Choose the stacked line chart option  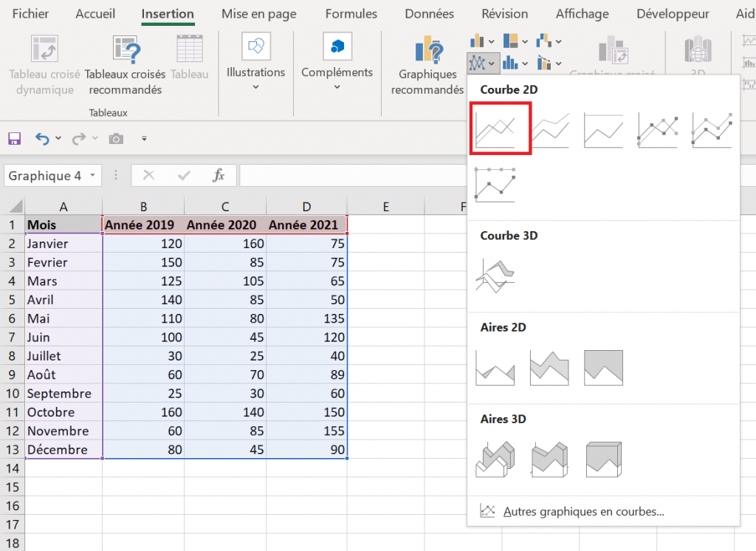coord(551,129)
